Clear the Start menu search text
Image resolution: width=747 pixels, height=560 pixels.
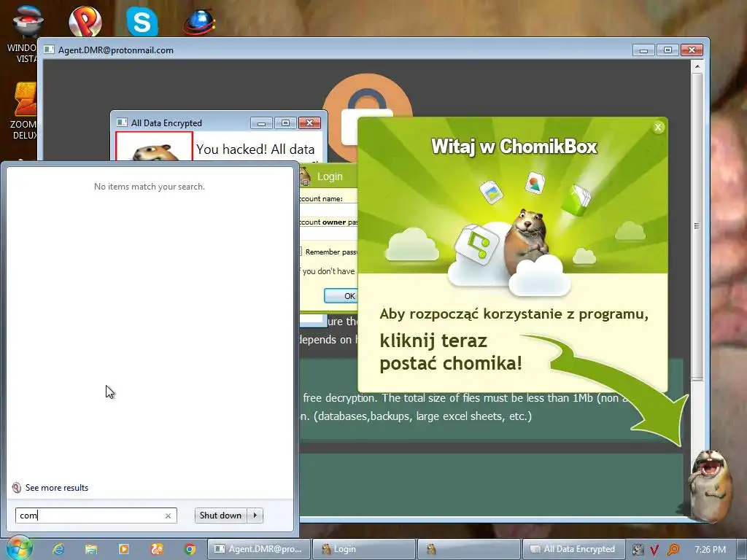168,516
